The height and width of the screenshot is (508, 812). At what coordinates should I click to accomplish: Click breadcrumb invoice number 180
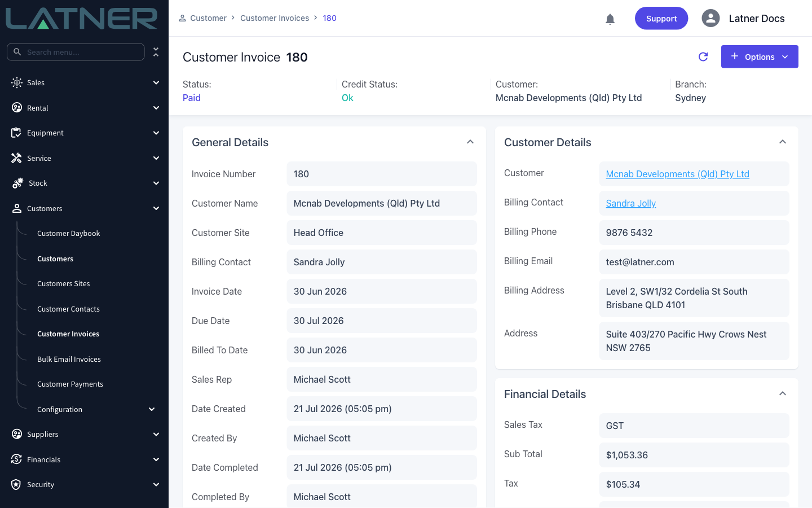tap(329, 18)
